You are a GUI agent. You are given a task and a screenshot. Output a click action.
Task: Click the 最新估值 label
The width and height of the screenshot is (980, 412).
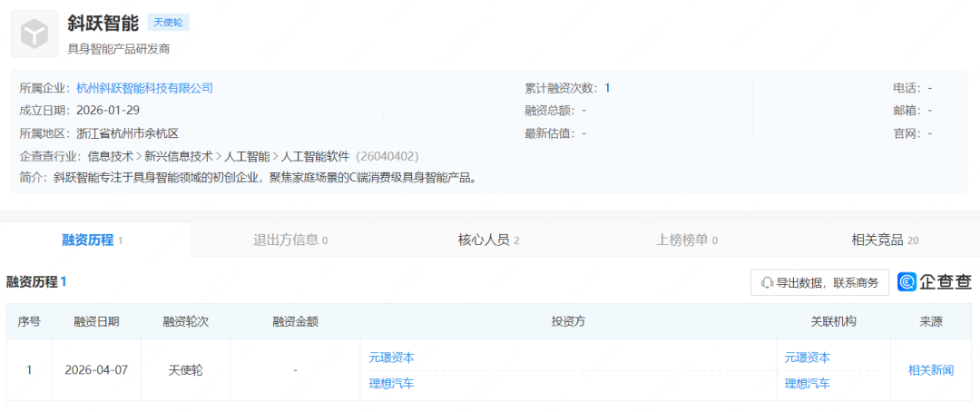point(550,133)
